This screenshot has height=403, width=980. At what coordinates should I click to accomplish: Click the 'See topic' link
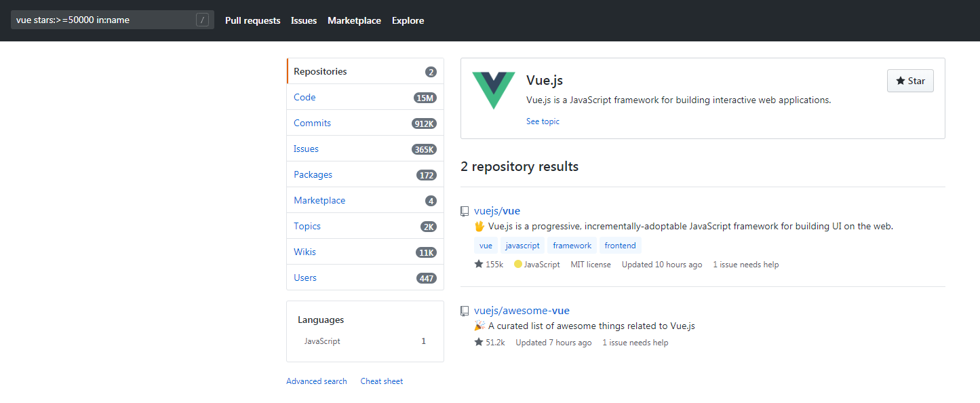pyautogui.click(x=543, y=121)
